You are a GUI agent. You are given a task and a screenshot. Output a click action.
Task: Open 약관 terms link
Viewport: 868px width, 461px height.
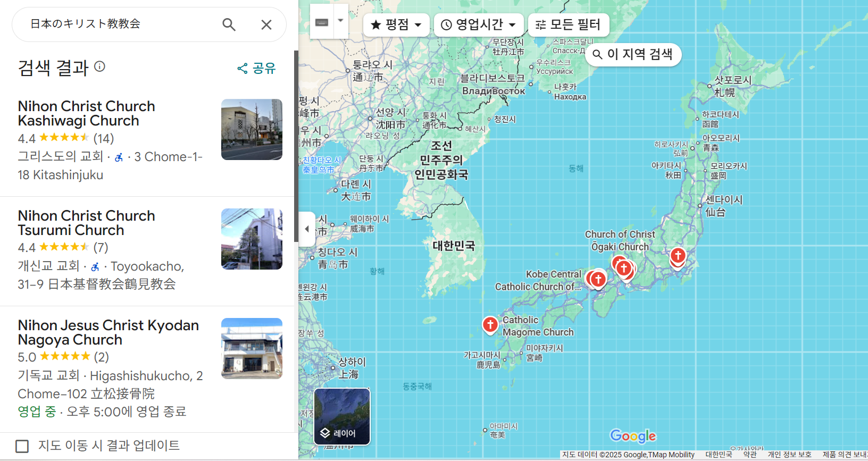click(x=750, y=455)
